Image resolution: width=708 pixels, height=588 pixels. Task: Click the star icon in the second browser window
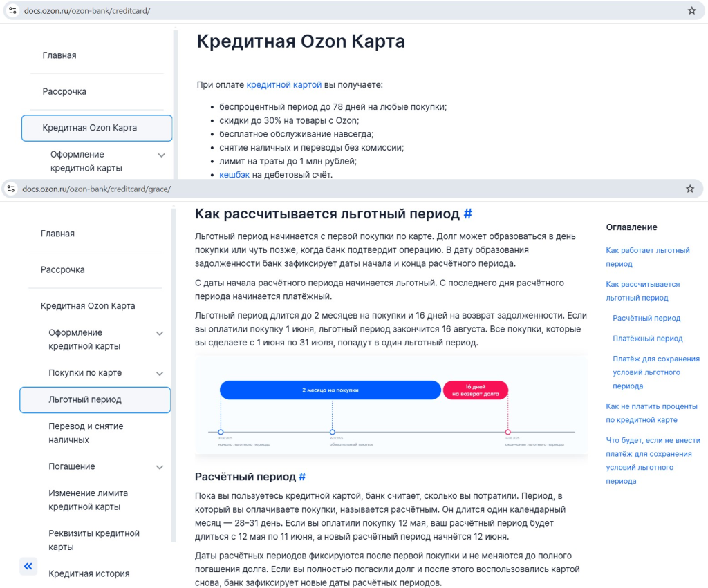(691, 188)
